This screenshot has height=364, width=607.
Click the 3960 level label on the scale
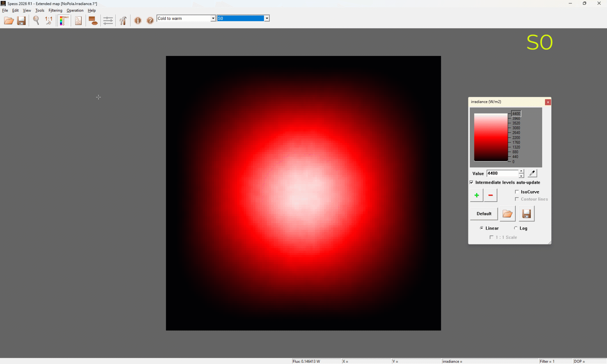(x=516, y=119)
